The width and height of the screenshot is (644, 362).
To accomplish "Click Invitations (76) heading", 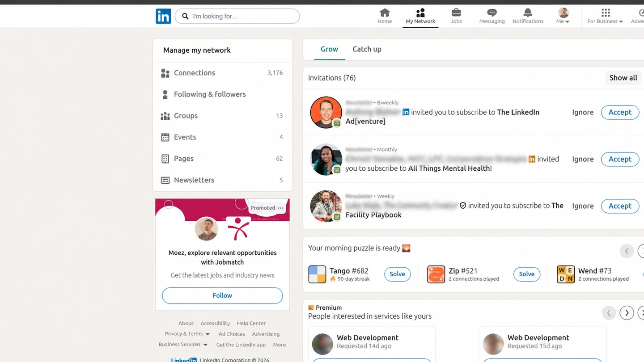I will pos(332,78).
